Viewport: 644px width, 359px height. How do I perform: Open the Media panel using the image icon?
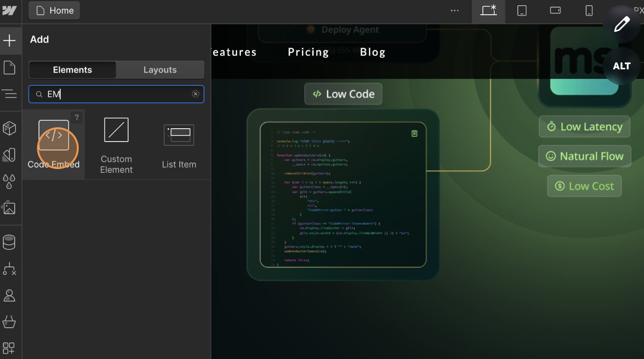[x=10, y=208]
